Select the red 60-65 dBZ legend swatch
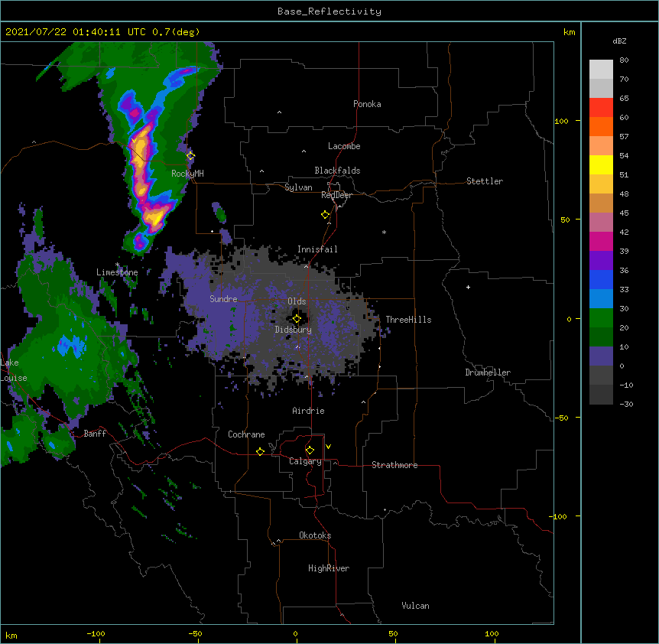The width and height of the screenshot is (659, 644). [x=601, y=108]
